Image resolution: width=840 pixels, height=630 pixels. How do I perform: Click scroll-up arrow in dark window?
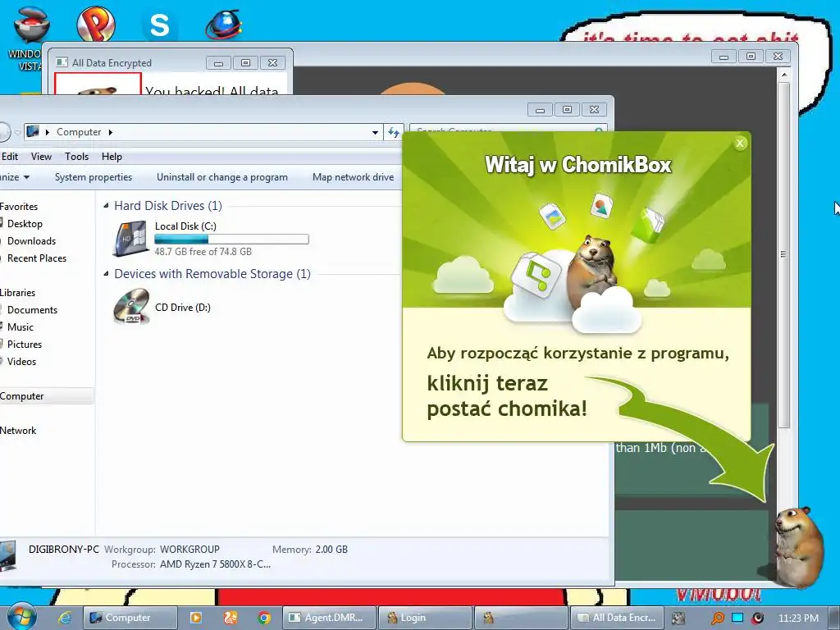[783, 75]
